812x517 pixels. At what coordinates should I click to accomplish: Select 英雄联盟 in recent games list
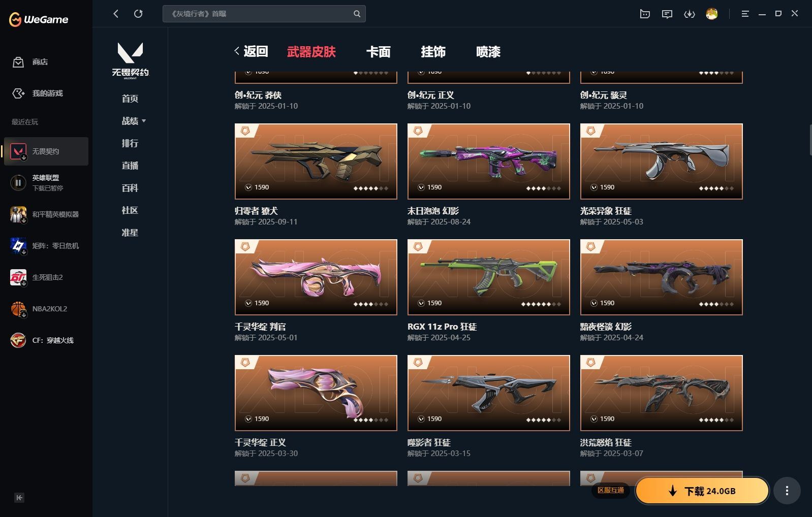46,183
